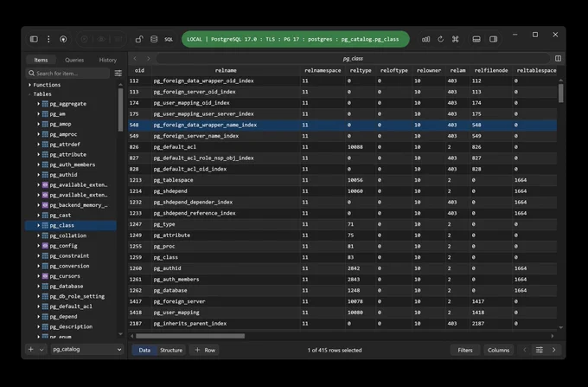Go to next page arrow in footer
The height and width of the screenshot is (387, 588).
pos(554,350)
